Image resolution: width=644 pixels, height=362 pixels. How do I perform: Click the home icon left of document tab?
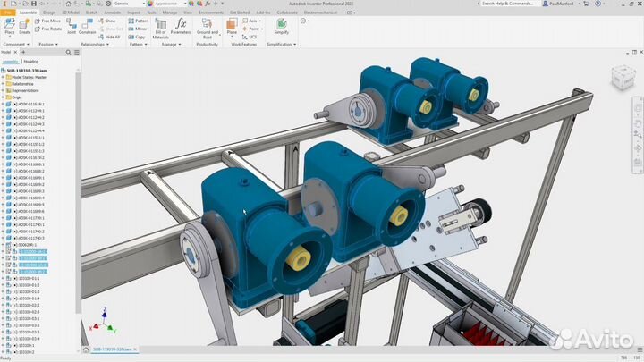[86, 349]
